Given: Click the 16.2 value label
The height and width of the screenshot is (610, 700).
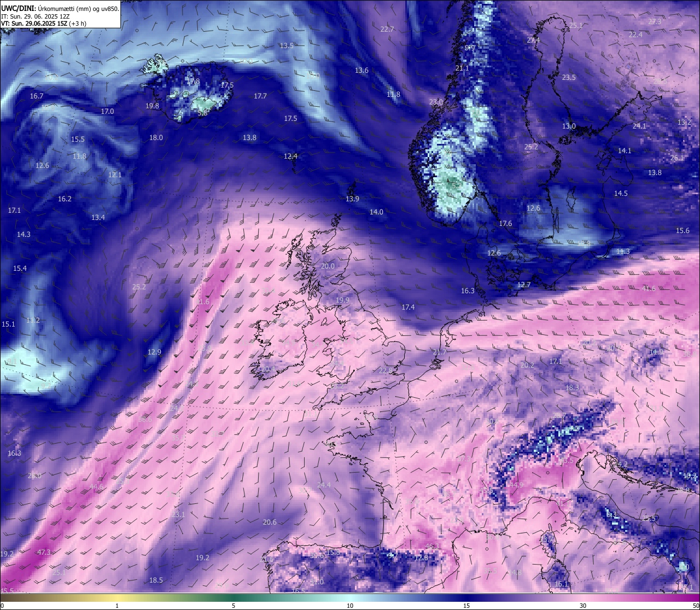Looking at the screenshot, I should [x=65, y=199].
